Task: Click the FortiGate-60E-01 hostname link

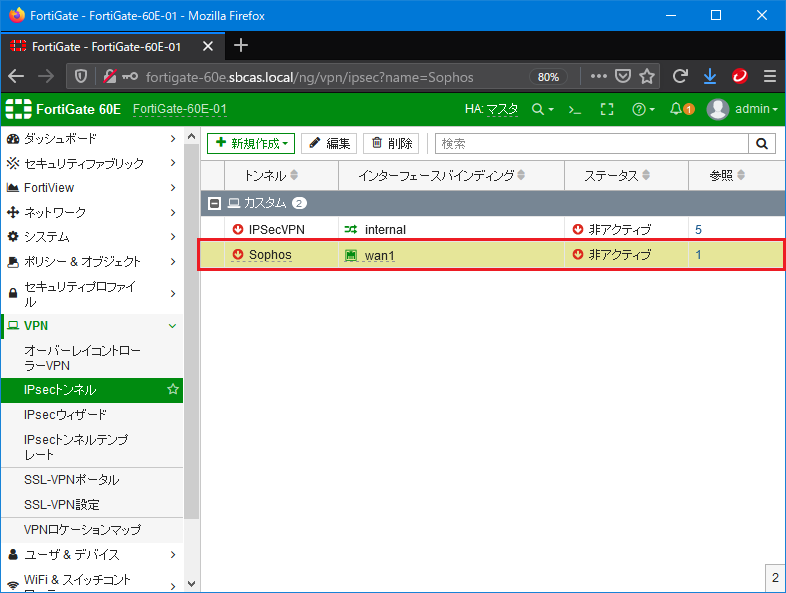Action: coord(179,109)
